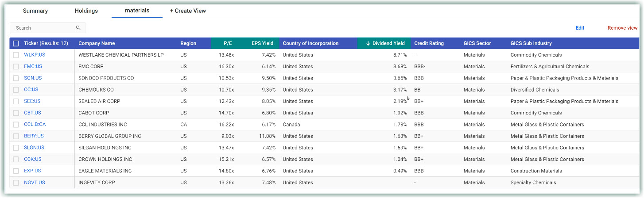Sort by the Dividend Yield column header
Screen dimensions: 644x198
388,43
